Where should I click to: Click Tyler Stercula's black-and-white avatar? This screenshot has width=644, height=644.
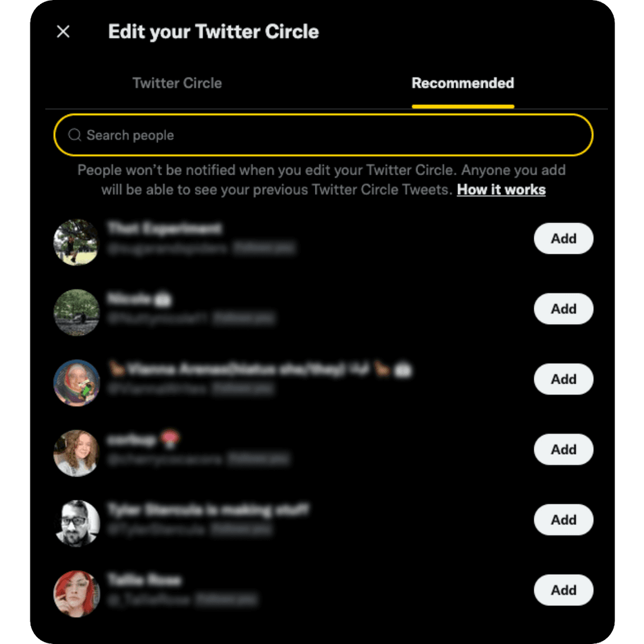(76, 523)
